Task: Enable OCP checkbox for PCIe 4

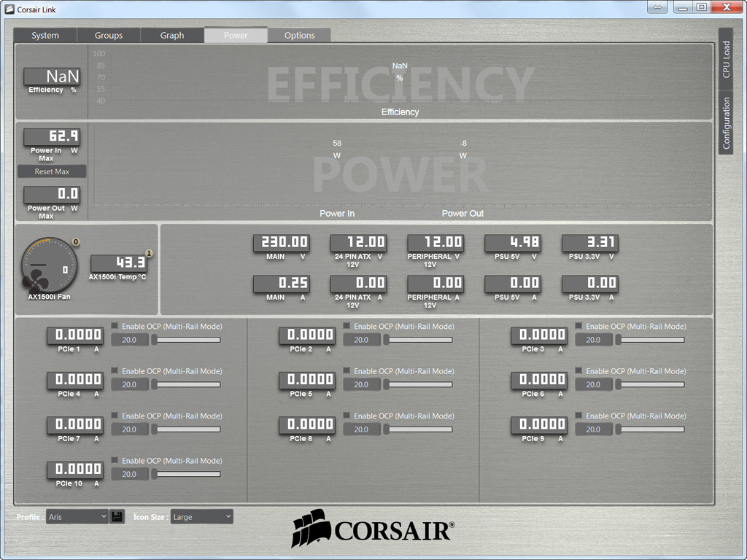Action: coord(115,371)
